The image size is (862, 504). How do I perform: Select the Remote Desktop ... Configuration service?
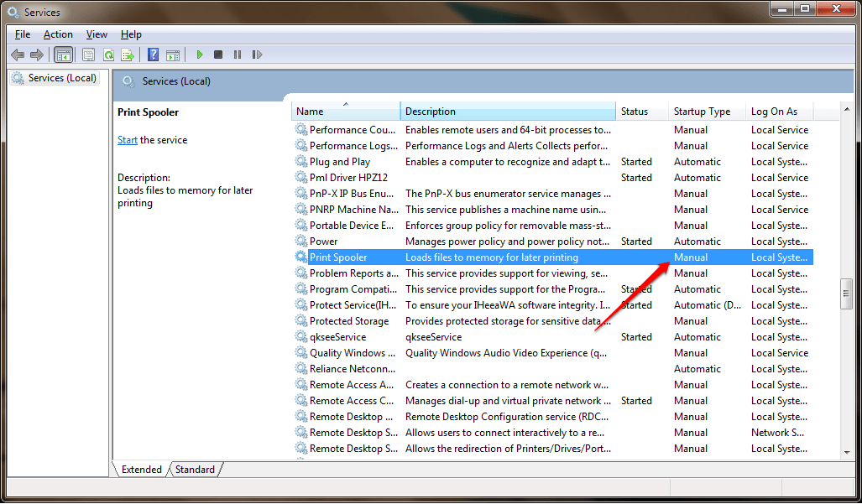[352, 416]
